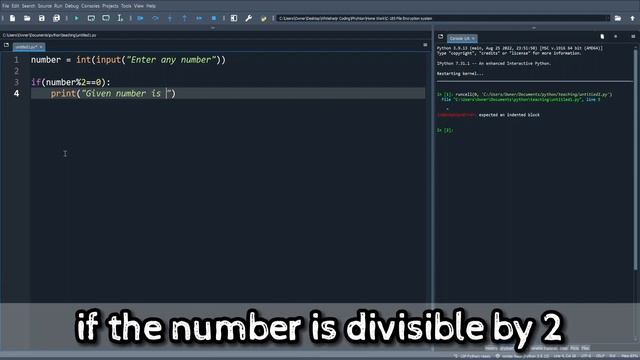640x360 pixels.
Task: Open the PYTHONPATH manager
Action: pyautogui.click(x=263, y=18)
